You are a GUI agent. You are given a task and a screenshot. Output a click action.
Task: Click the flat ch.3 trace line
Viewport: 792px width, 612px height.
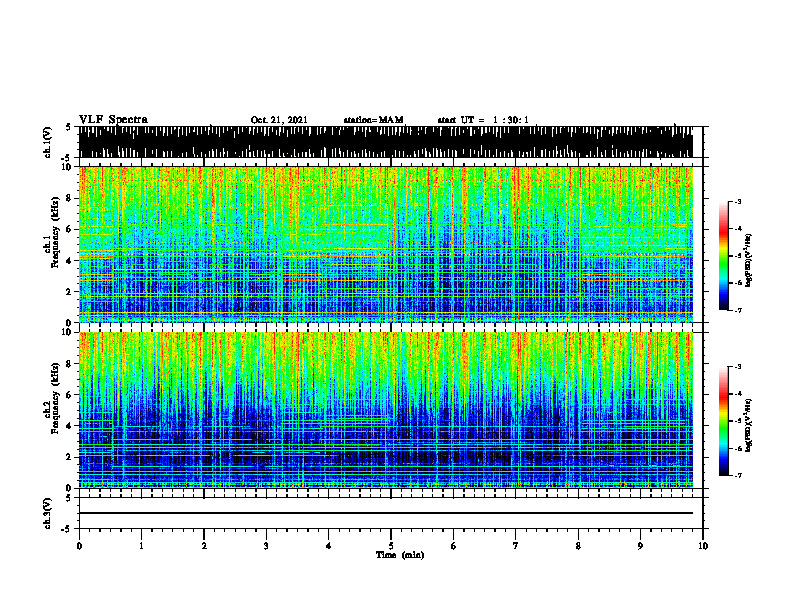(385, 513)
